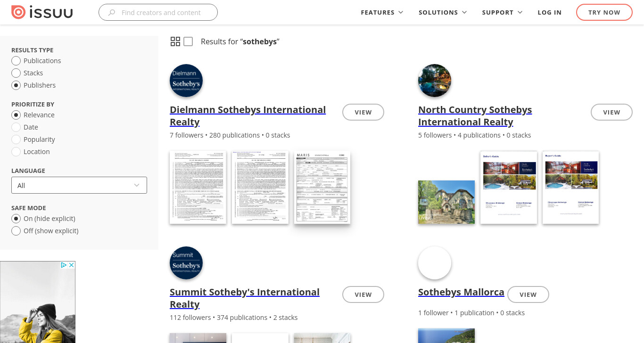The image size is (644, 343).
Task: Open first Dielmann contract document thumbnail
Action: click(198, 187)
